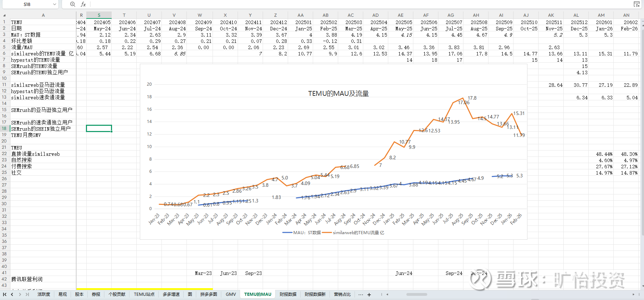Click the similarweb的TEMU流量 亿 legend entry
The image size is (644, 300).
[353, 233]
